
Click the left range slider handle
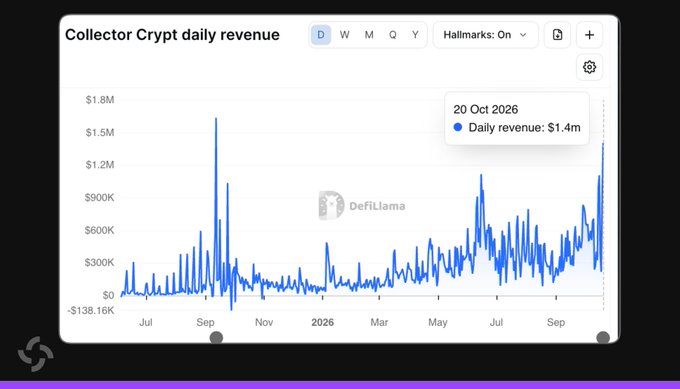216,337
